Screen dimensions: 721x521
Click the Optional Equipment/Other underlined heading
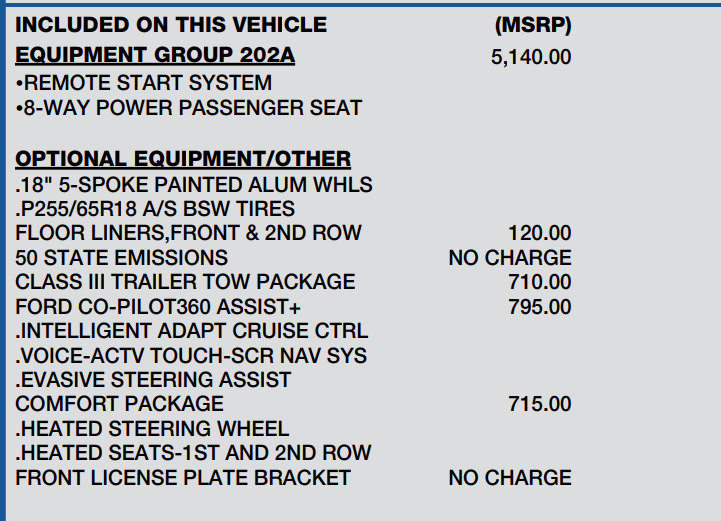pos(183,159)
